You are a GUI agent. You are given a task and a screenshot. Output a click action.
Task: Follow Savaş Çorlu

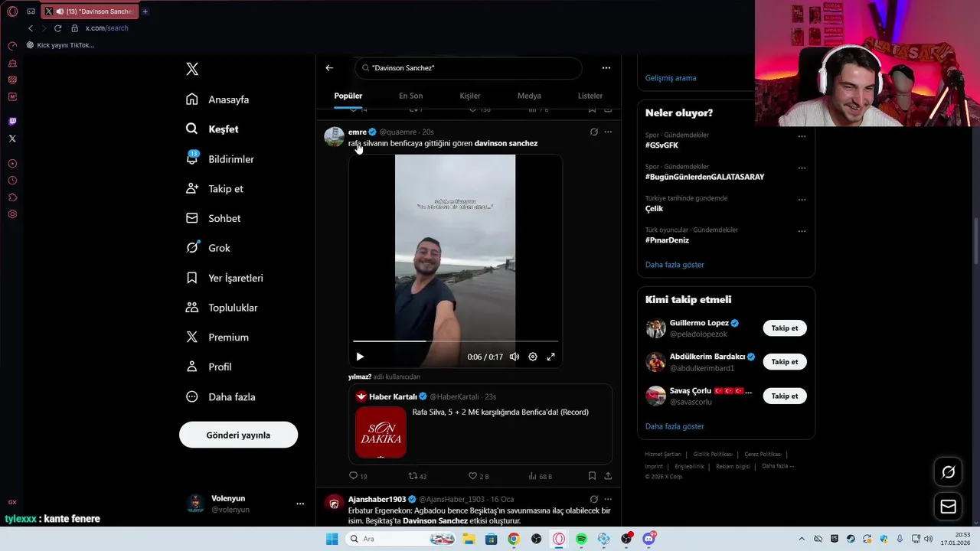tap(785, 396)
